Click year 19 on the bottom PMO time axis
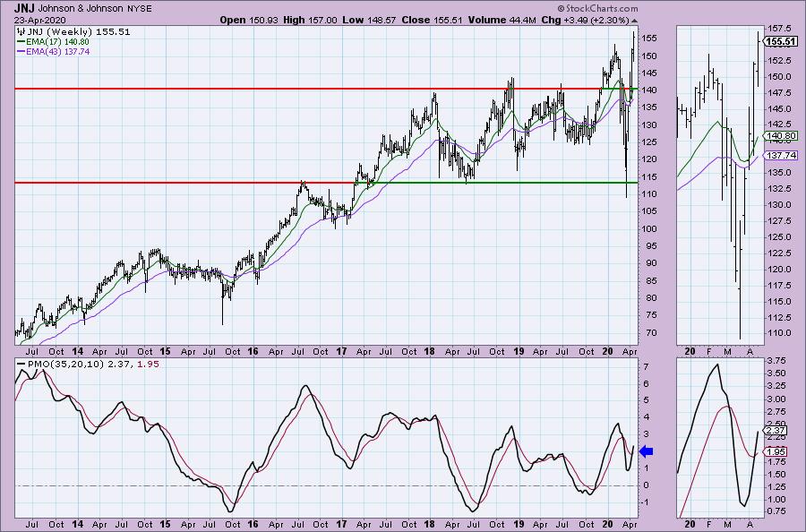The width and height of the screenshot is (806, 532). point(519,525)
